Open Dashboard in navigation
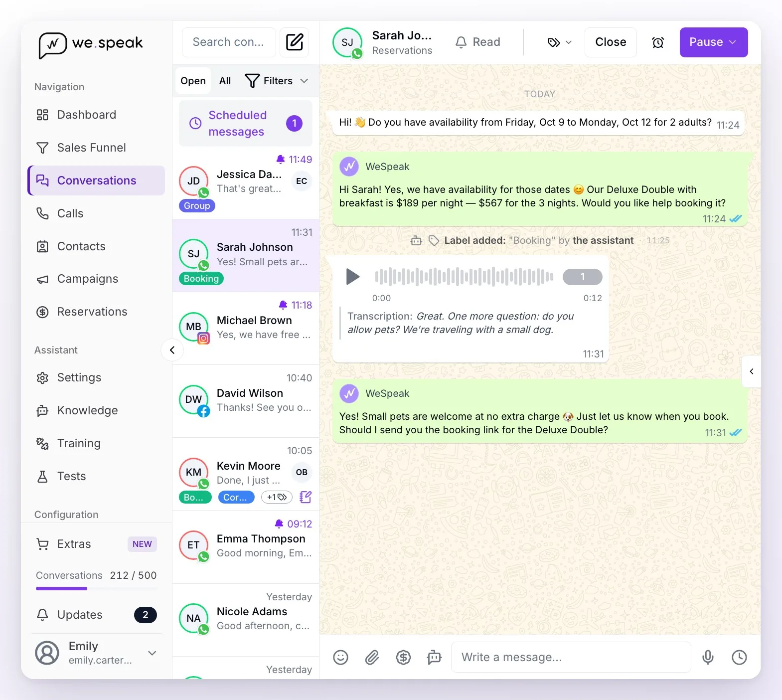 [96, 115]
